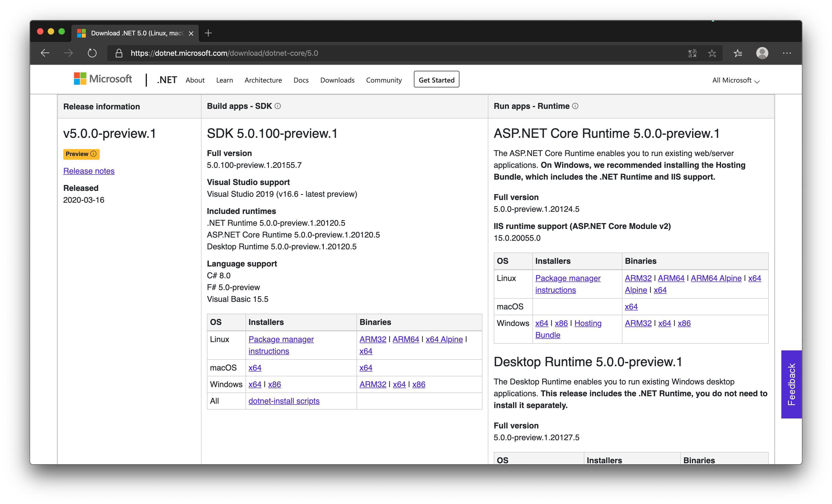Show info icon next to Run apps - Runtime
Viewport: 832px width, 504px height.
(575, 106)
